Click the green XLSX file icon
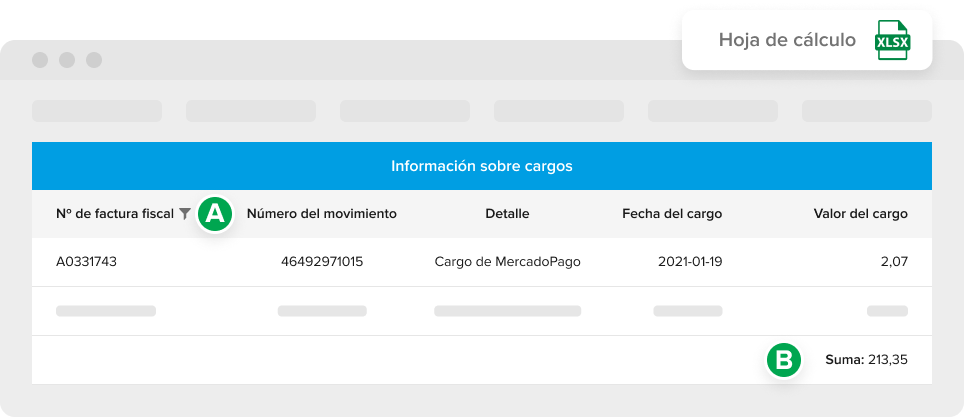 pyautogui.click(x=893, y=40)
